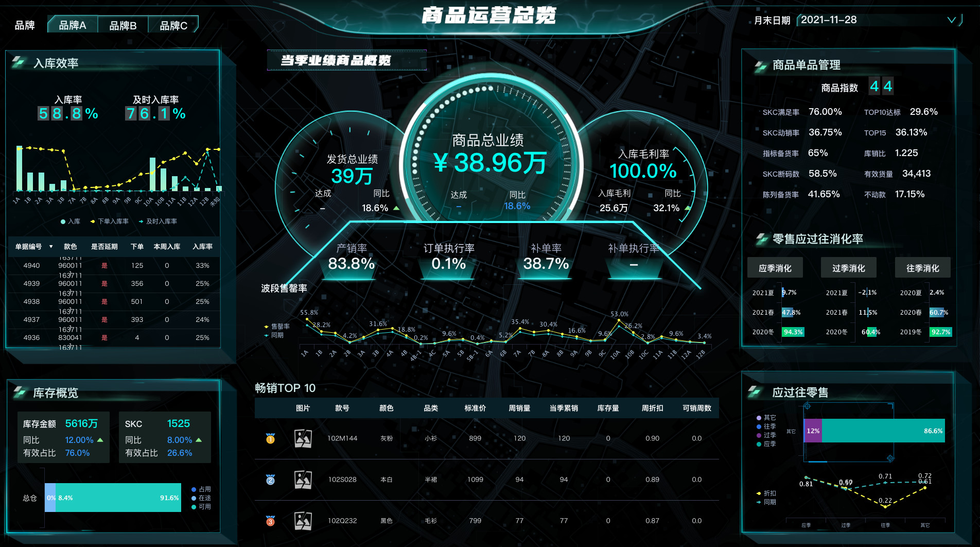
Task: Click the 往季消化 button
Action: click(922, 268)
